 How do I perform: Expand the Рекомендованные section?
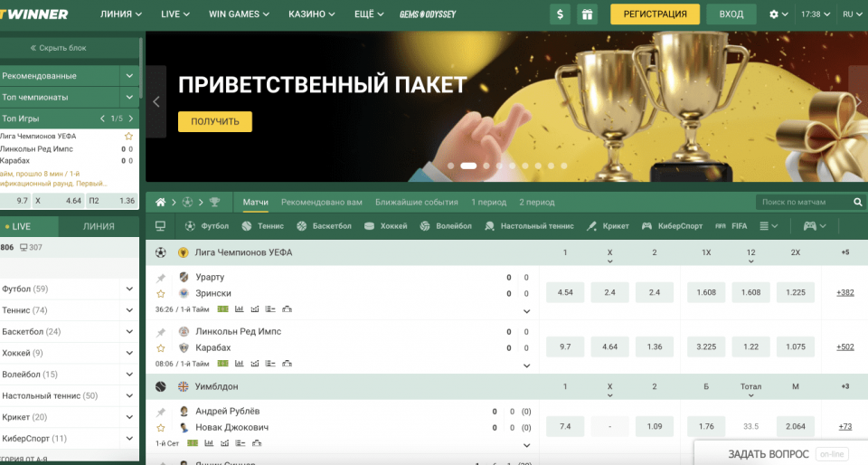click(x=129, y=76)
